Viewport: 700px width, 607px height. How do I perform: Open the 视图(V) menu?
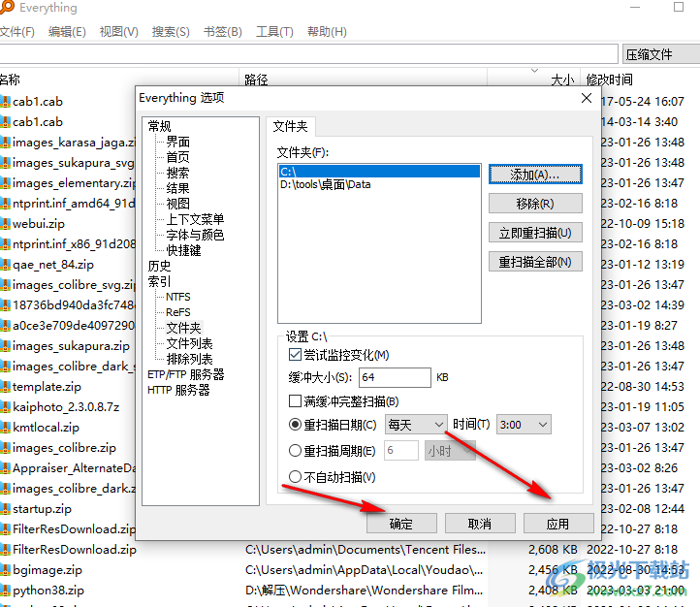coord(118,32)
